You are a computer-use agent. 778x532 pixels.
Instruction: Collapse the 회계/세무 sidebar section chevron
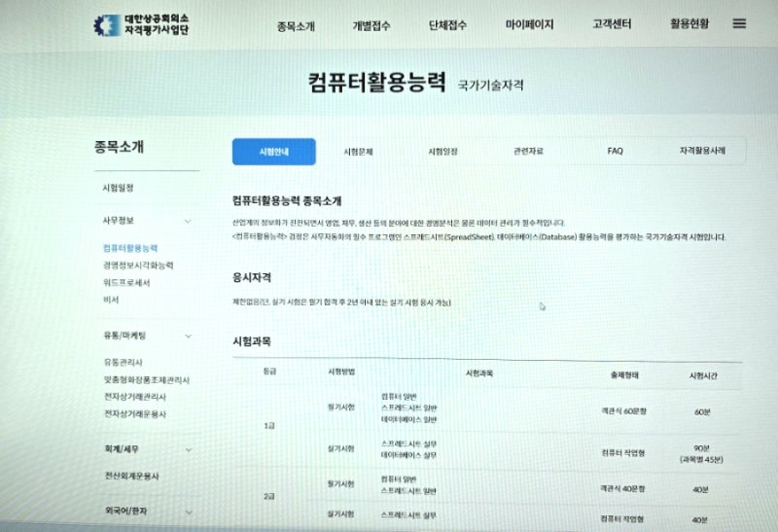coord(189,450)
